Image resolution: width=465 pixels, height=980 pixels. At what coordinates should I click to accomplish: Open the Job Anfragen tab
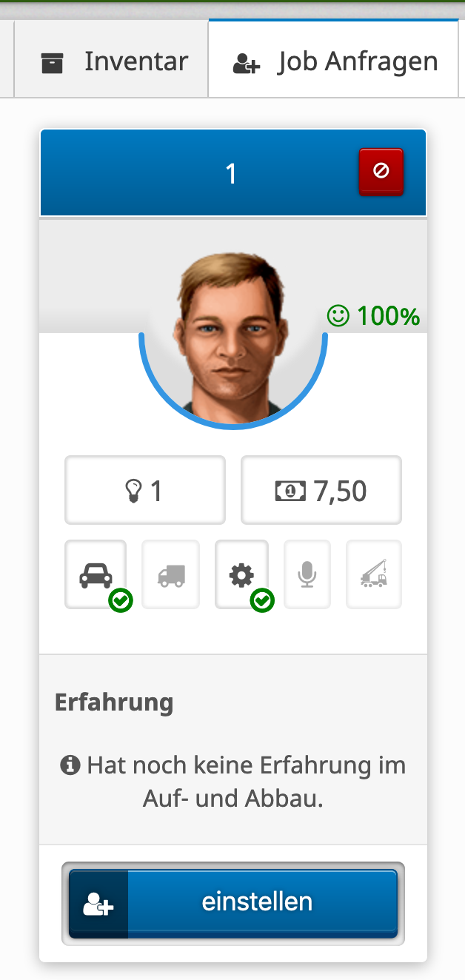tap(334, 61)
